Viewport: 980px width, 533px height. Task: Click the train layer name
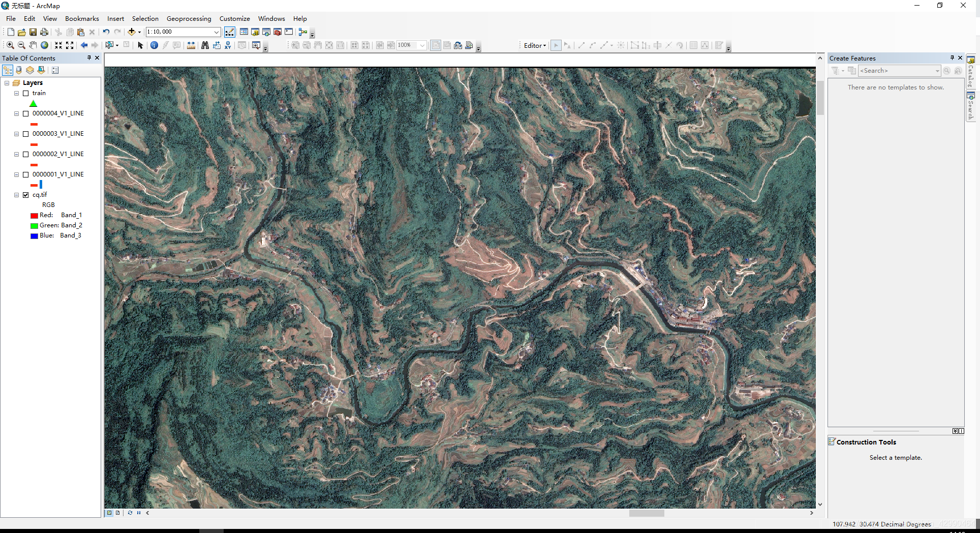(x=39, y=93)
